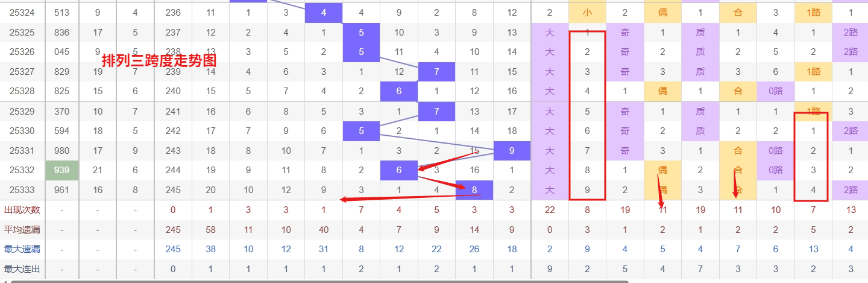The height and width of the screenshot is (283, 868).
Task: Click the horizontal scrollbar at the bottom
Action: [319, 281]
